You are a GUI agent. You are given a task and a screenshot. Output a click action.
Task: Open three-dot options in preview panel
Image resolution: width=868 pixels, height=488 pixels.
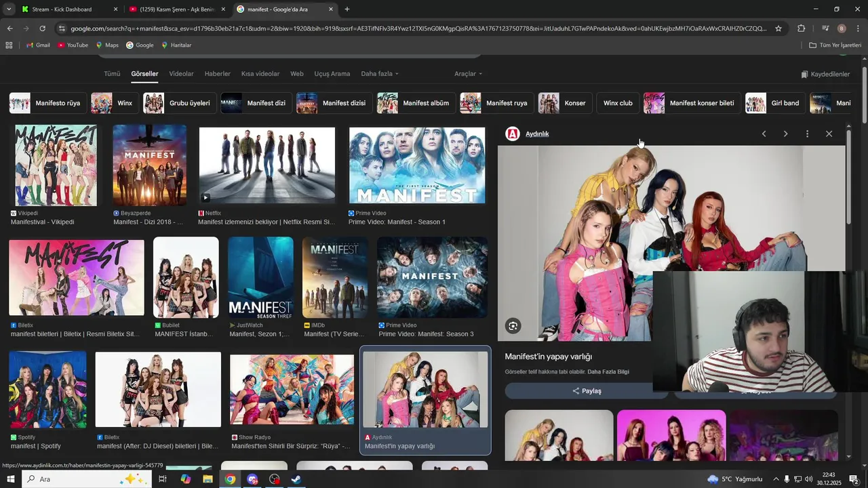tap(807, 134)
